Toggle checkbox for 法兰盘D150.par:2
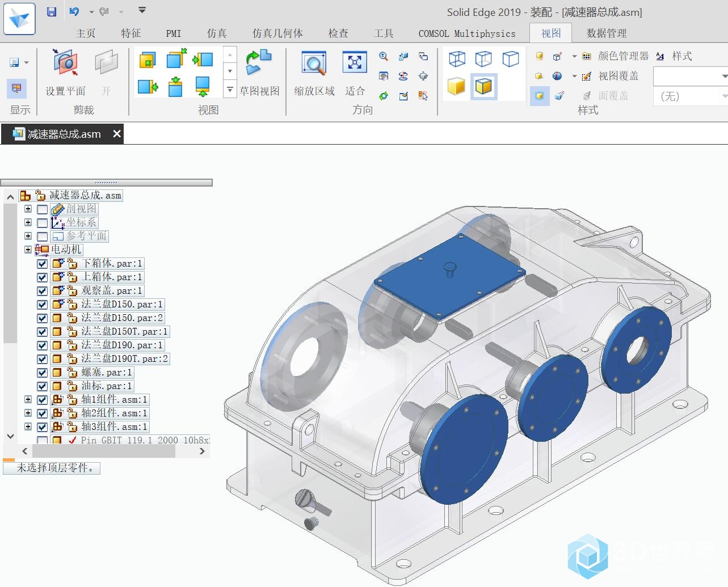The height and width of the screenshot is (587, 728). pyautogui.click(x=42, y=318)
